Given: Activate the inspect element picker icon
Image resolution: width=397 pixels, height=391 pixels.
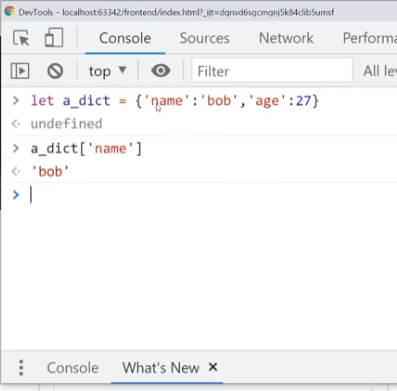Looking at the screenshot, I should (x=21, y=38).
